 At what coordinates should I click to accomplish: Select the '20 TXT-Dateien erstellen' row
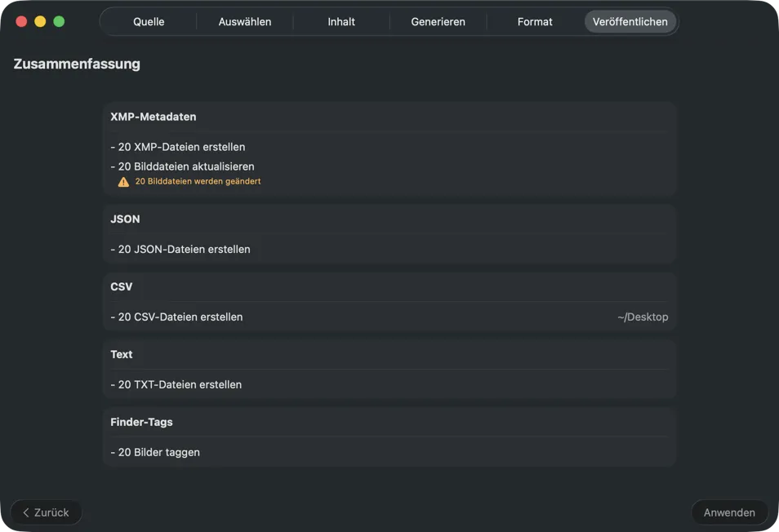[176, 384]
